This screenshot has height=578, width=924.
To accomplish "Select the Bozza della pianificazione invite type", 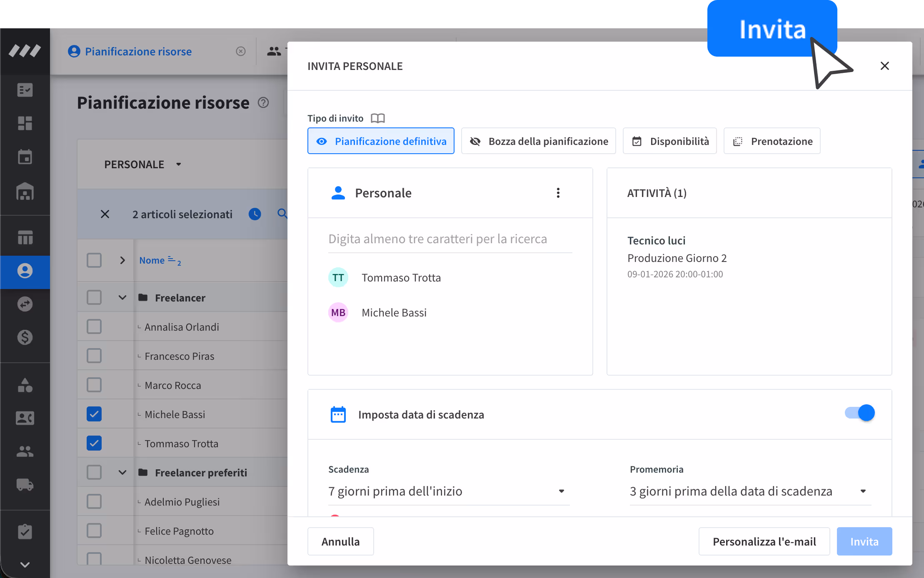I will 538,141.
